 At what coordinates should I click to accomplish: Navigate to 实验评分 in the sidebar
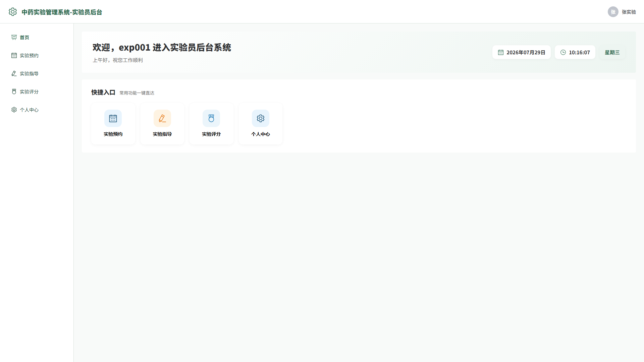(37, 92)
